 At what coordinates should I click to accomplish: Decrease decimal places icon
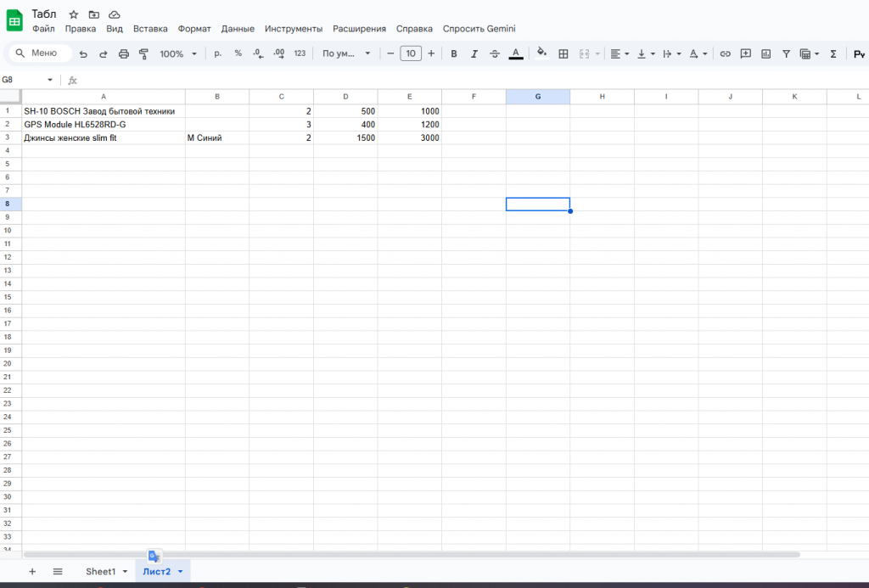point(258,53)
